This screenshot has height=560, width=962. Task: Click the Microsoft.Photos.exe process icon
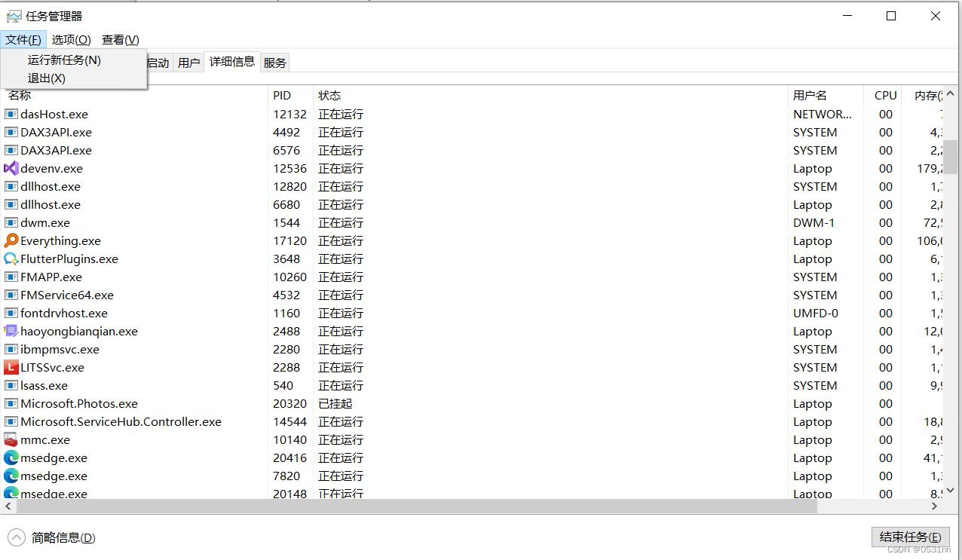click(11, 404)
